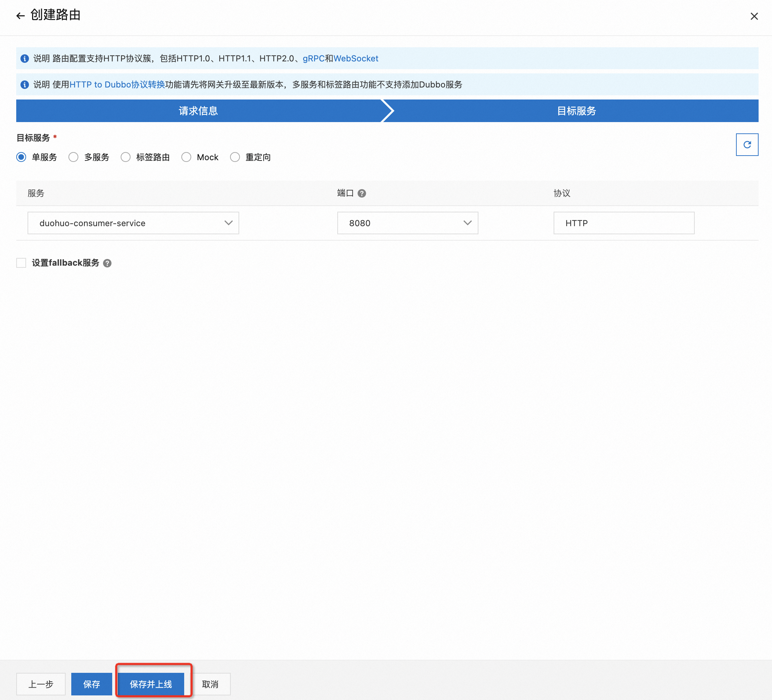Click the info icon in Dubbo notice

[24, 85]
